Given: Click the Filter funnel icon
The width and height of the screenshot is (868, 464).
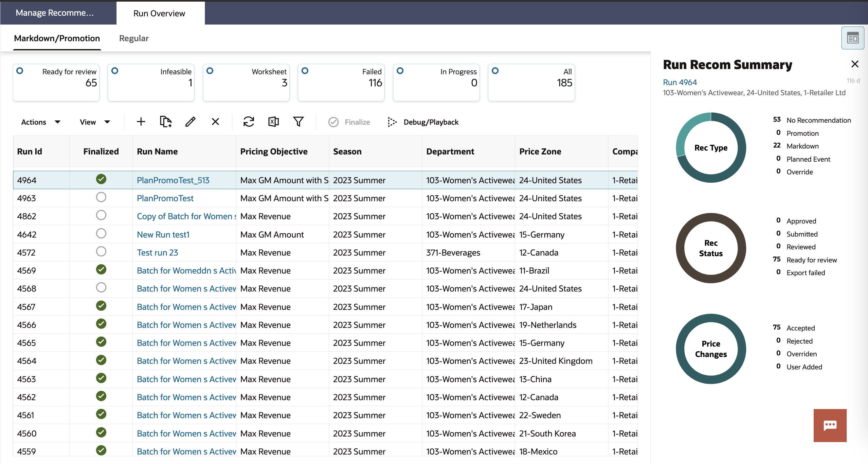Looking at the screenshot, I should [298, 122].
